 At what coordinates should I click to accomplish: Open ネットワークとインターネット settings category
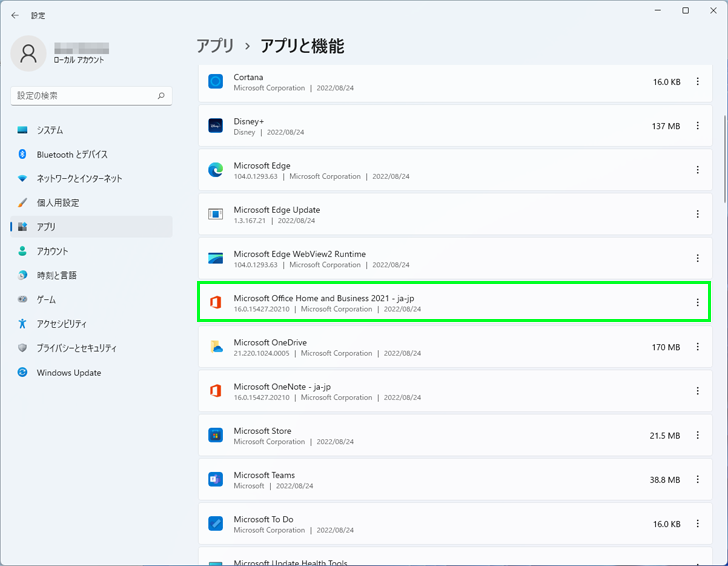pos(91,178)
